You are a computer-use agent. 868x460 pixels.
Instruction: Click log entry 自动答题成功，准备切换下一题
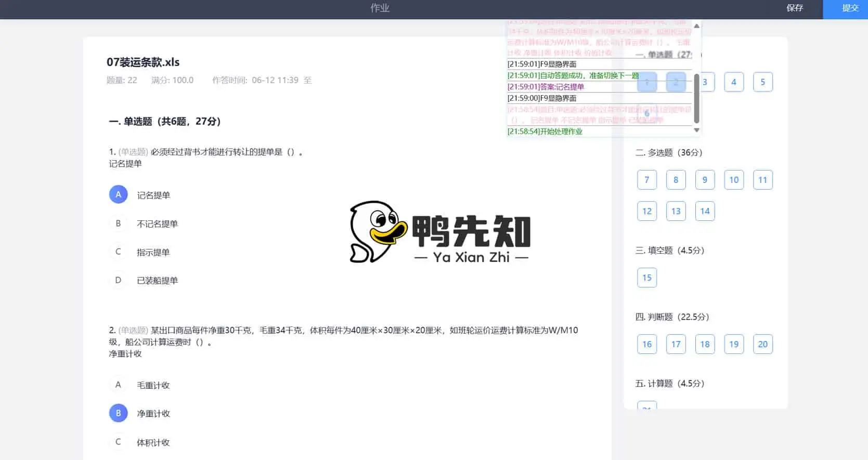[573, 75]
